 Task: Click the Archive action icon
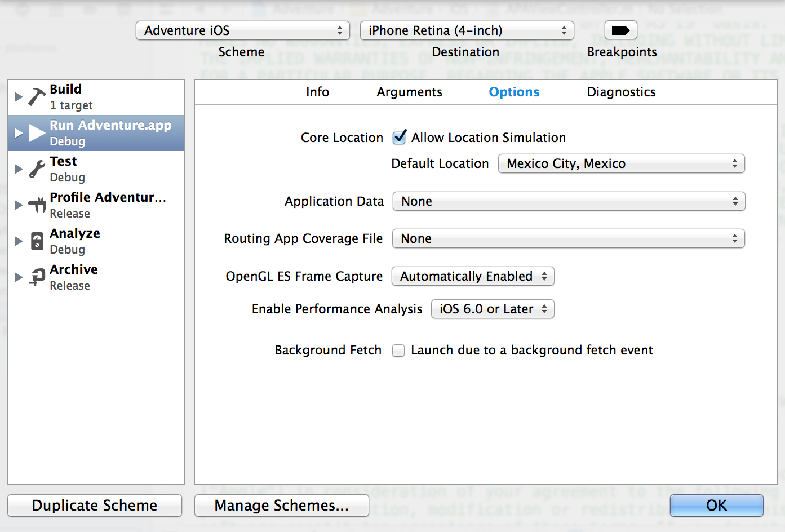(37, 277)
